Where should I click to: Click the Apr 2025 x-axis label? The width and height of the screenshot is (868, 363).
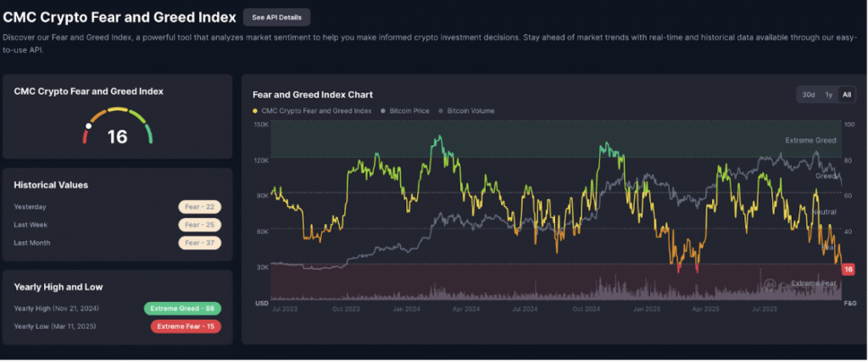(706, 309)
